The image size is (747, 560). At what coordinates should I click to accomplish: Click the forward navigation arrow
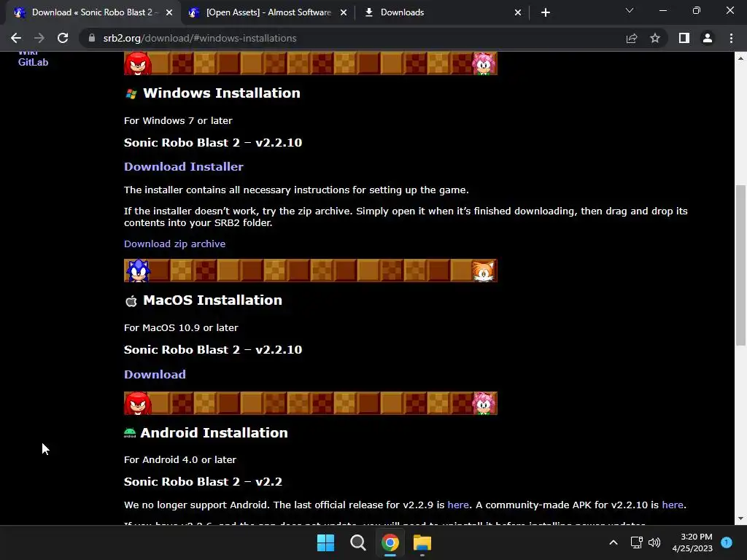pyautogui.click(x=39, y=38)
